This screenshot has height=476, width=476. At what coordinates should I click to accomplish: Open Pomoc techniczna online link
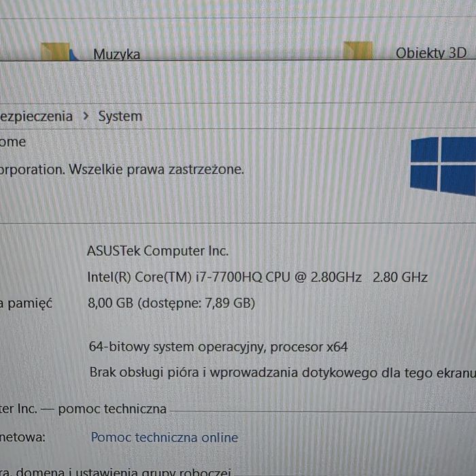pos(165,437)
